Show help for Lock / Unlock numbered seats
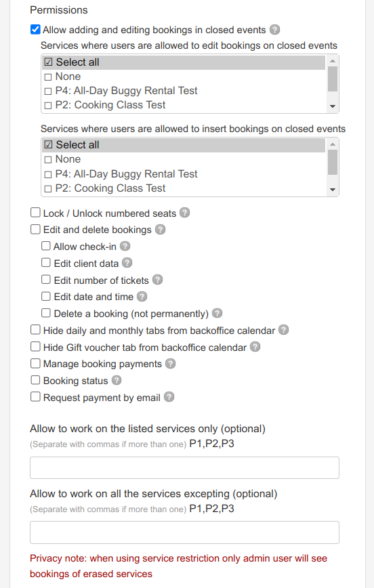The image size is (374, 588). point(184,213)
